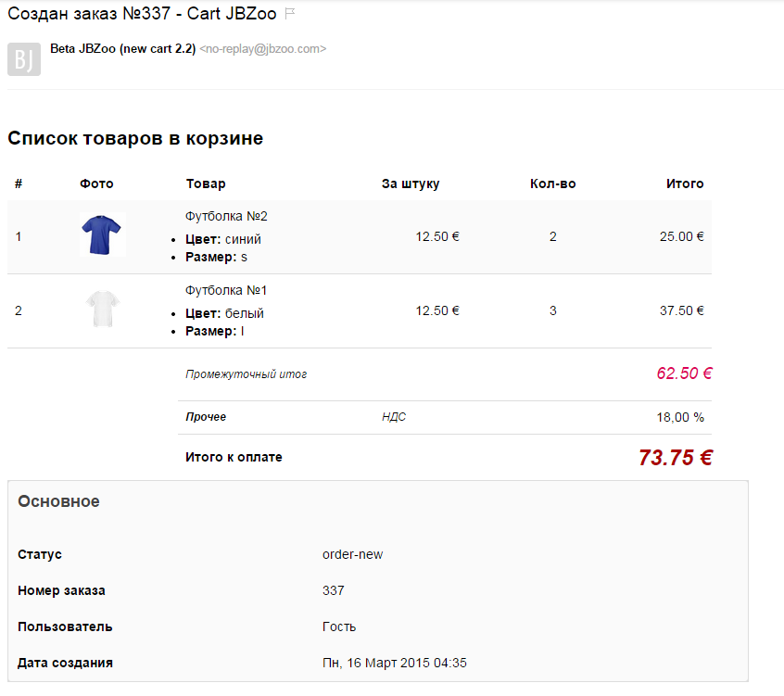Screen dimensions: 784x696
Task: Click the order-new status value
Action: [x=352, y=554]
